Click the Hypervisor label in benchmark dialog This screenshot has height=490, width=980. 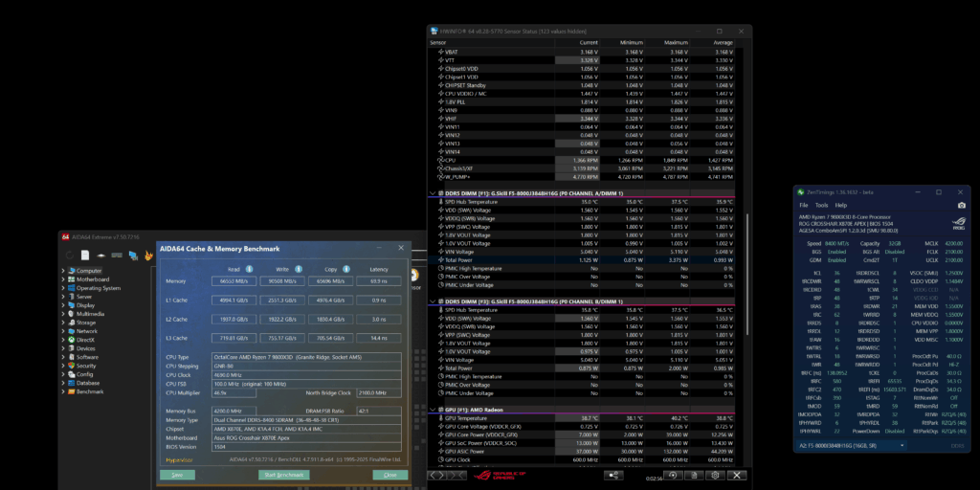tap(179, 460)
